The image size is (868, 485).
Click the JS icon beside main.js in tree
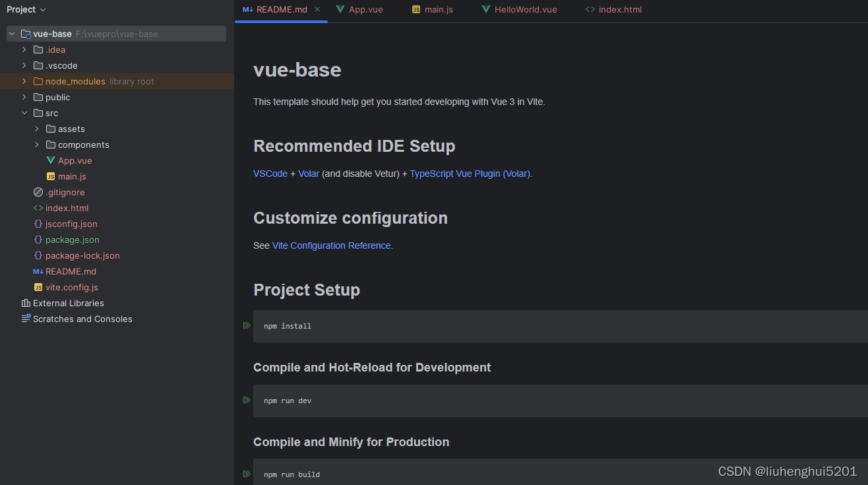(x=51, y=176)
